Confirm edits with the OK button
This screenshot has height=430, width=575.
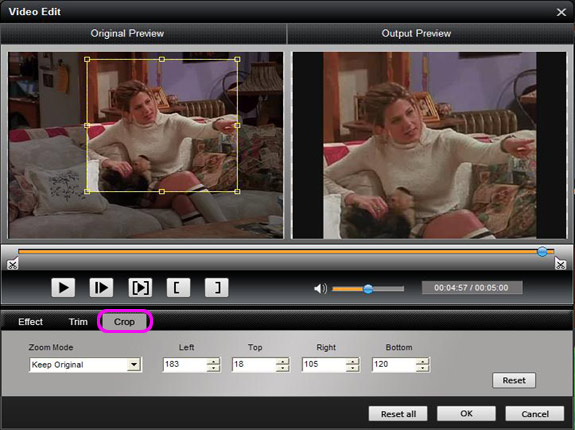click(x=466, y=414)
